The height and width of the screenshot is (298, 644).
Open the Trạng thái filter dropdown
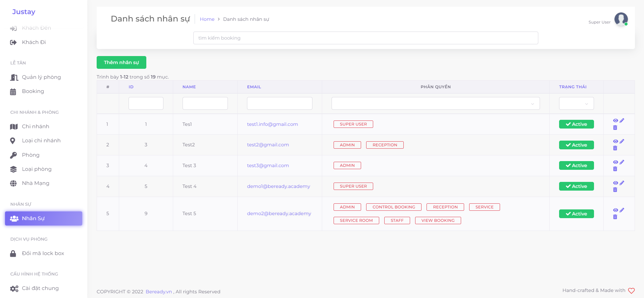576,103
